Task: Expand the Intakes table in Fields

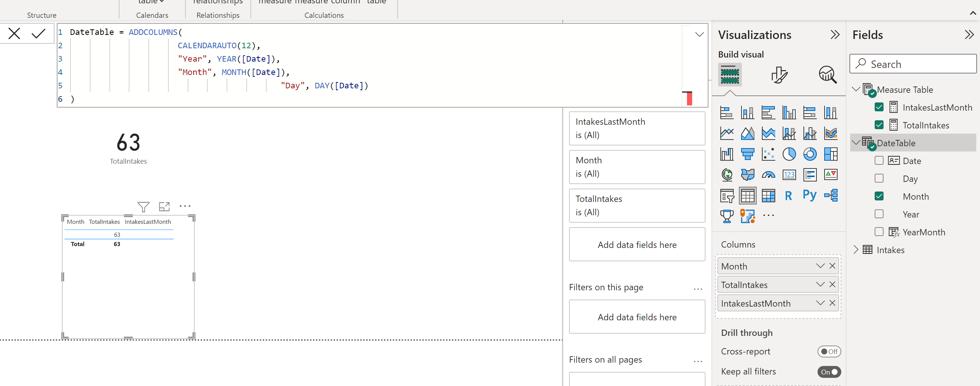Action: pyautogui.click(x=856, y=250)
